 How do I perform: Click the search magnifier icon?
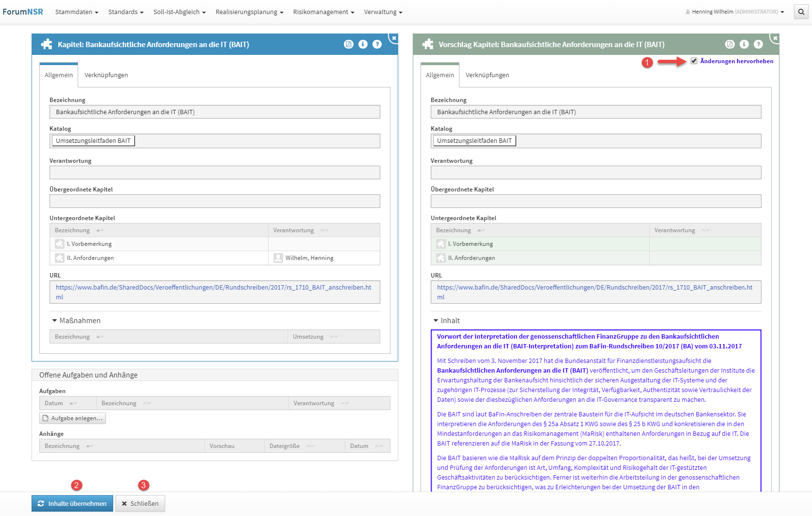[801, 12]
